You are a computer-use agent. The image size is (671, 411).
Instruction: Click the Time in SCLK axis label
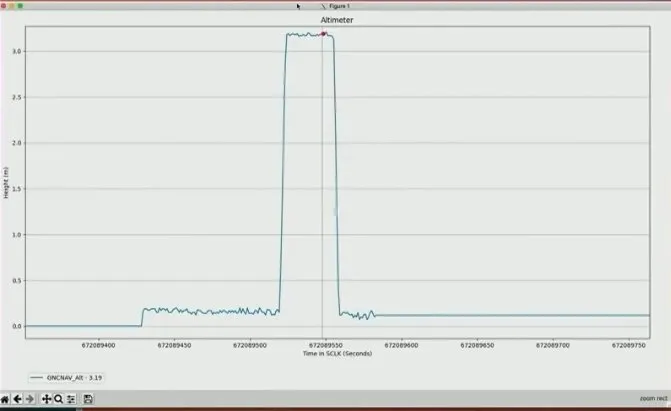click(x=335, y=353)
